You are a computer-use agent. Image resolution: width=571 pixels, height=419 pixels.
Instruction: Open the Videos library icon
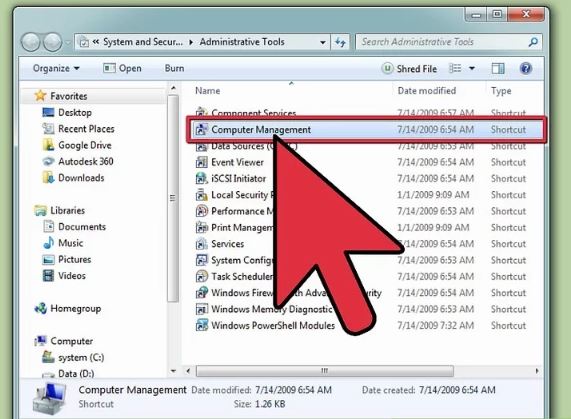point(48,276)
